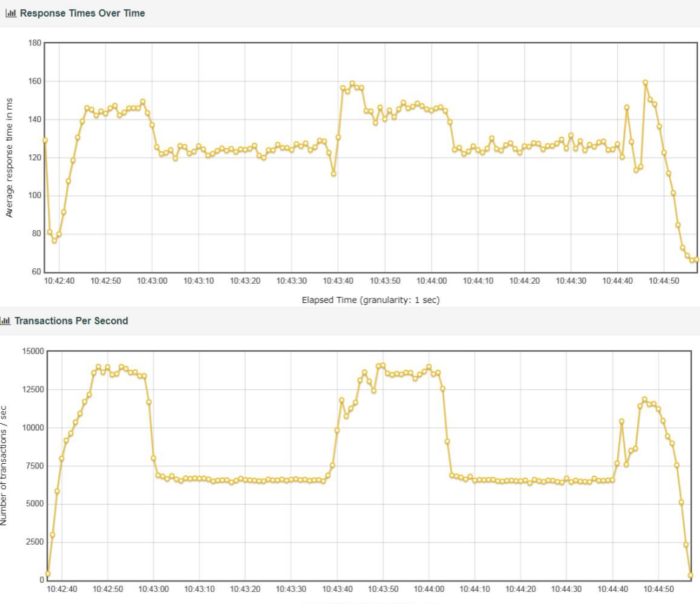The image size is (700, 604).
Task: Click the lowest early dip point near 76 ms
Action: pyautogui.click(x=55, y=240)
